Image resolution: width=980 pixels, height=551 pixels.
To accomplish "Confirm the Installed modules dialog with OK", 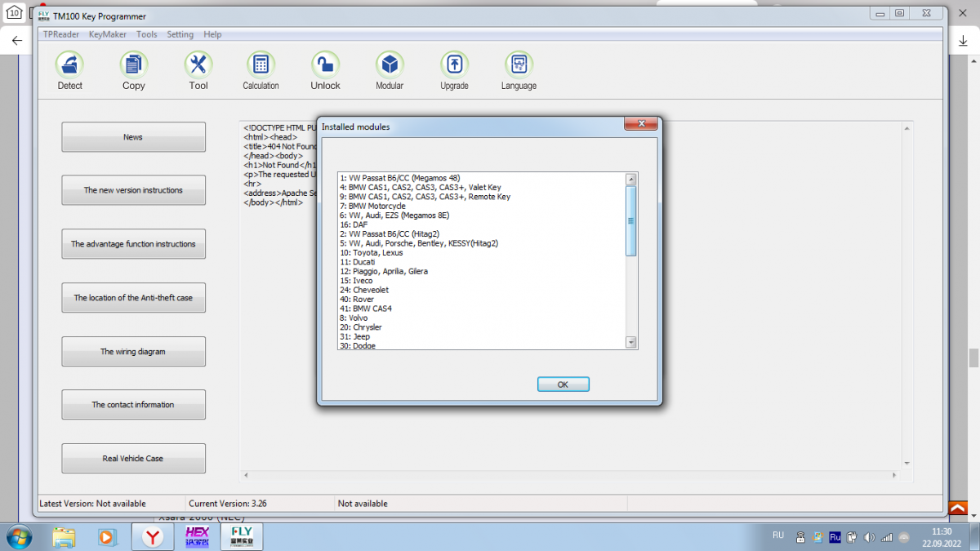I will tap(563, 384).
